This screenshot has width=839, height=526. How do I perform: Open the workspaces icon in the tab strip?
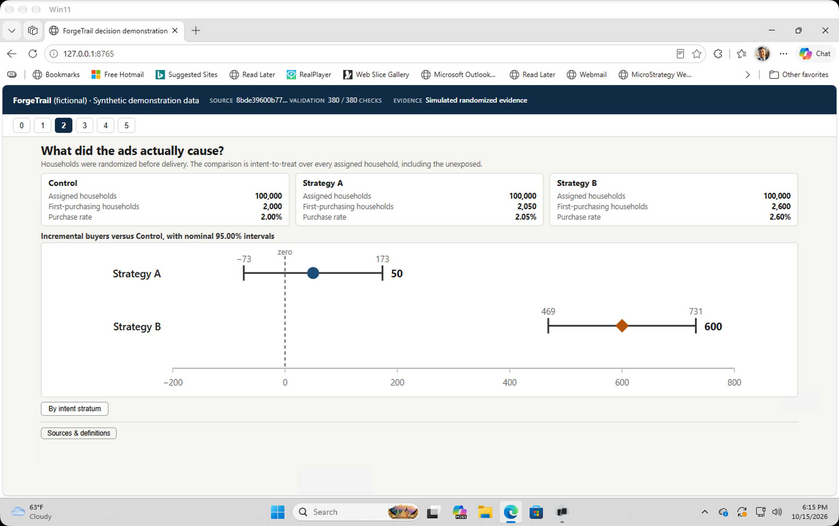pos(33,31)
